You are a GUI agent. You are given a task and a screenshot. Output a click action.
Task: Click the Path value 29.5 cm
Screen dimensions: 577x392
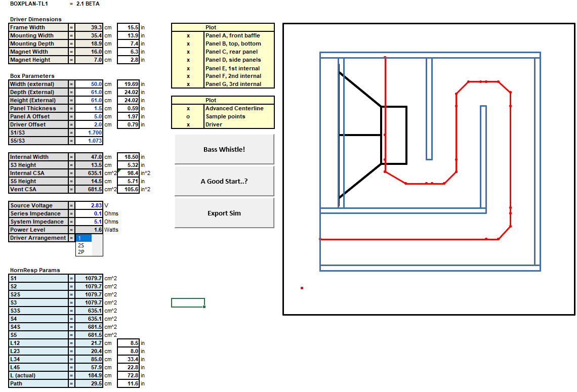89,383
